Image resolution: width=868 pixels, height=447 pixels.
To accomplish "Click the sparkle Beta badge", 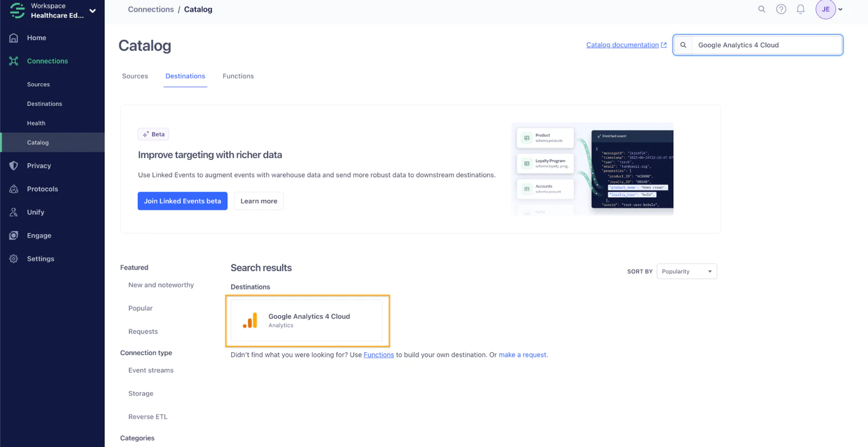I will (x=153, y=134).
